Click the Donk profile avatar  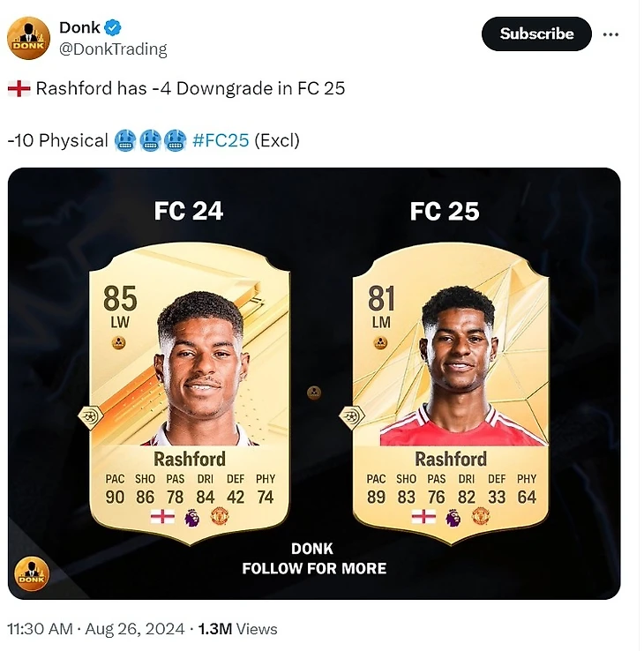[28, 38]
